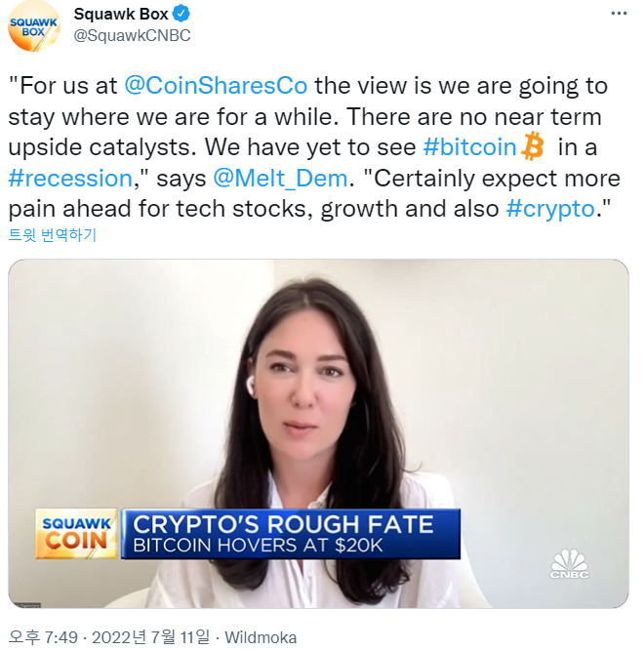The height and width of the screenshot is (650, 644).
Task: Click the Squawk Box display name
Action: point(121,14)
